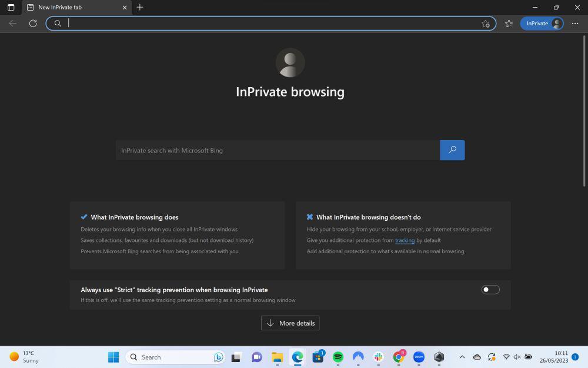The image size is (588, 368).
Task: Click the browser Back arrow
Action: 13,24
